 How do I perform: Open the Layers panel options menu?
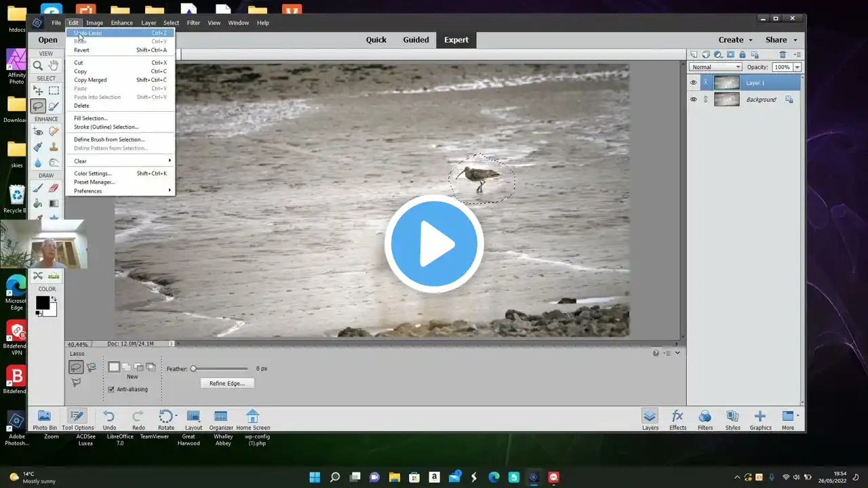797,55
